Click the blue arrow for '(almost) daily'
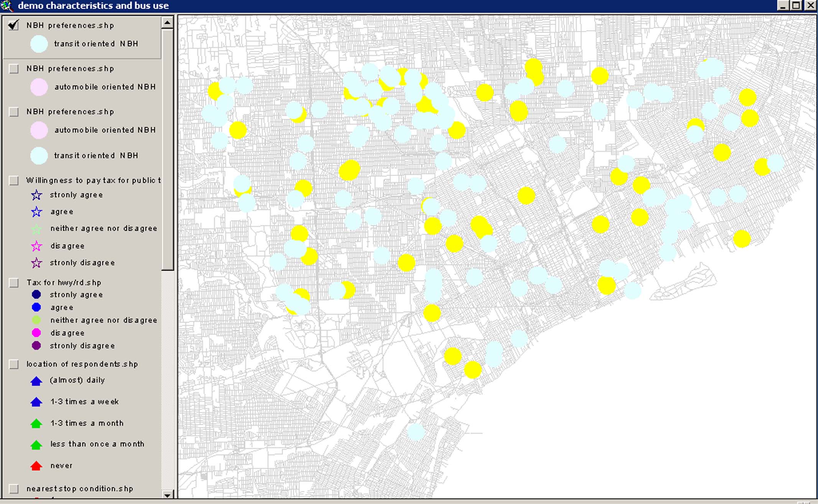 tap(36, 381)
